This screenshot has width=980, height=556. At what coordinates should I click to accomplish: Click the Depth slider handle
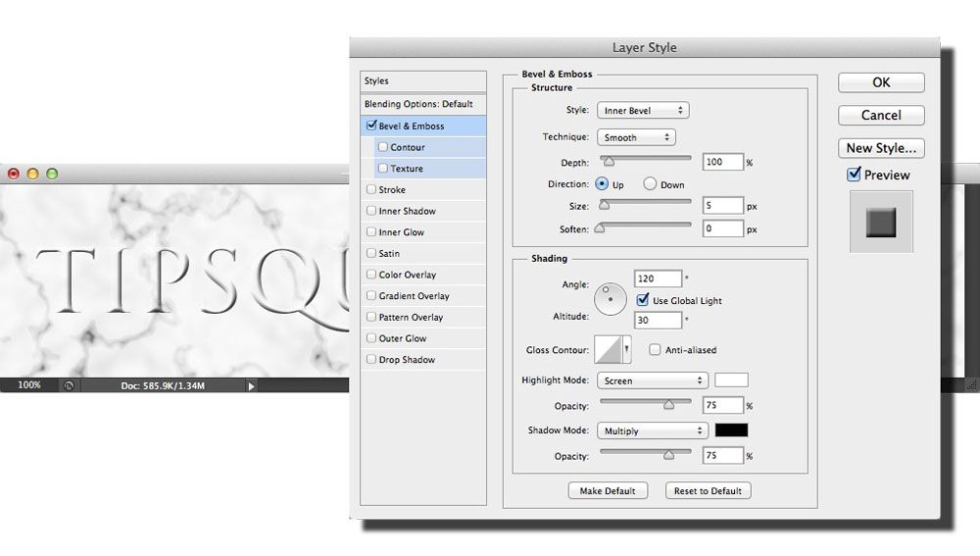click(609, 162)
